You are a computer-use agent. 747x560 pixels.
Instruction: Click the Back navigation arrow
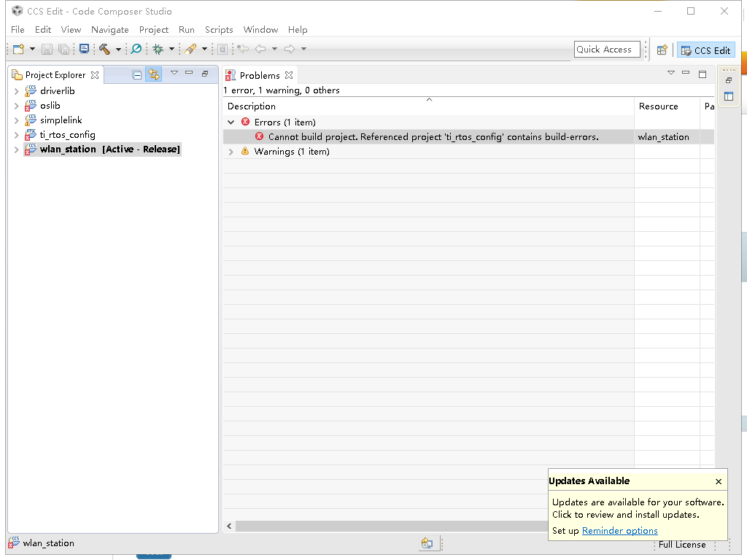pos(260,49)
